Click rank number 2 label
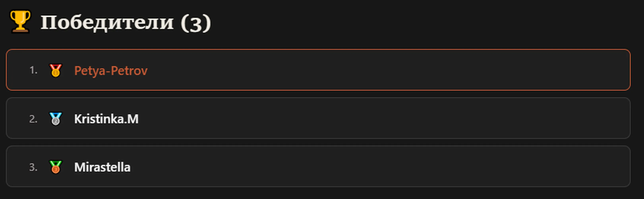Viewport: 644px width, 199px height. point(33,119)
